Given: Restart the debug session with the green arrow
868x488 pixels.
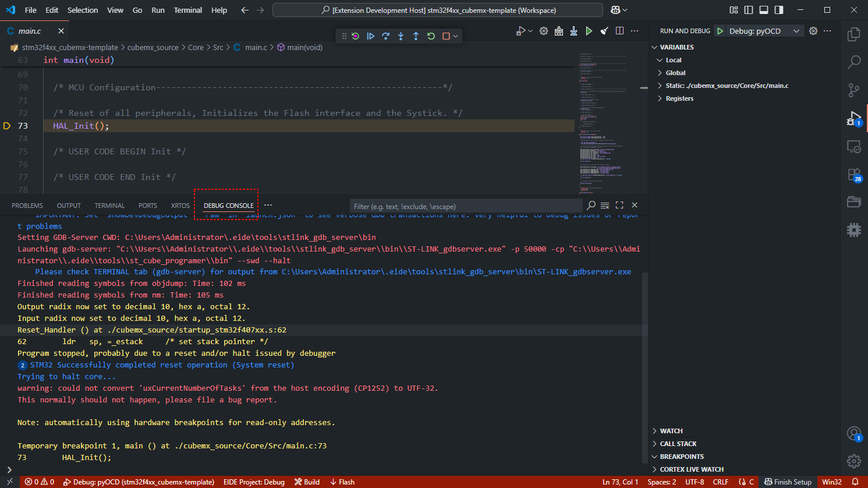Looking at the screenshot, I should (431, 36).
